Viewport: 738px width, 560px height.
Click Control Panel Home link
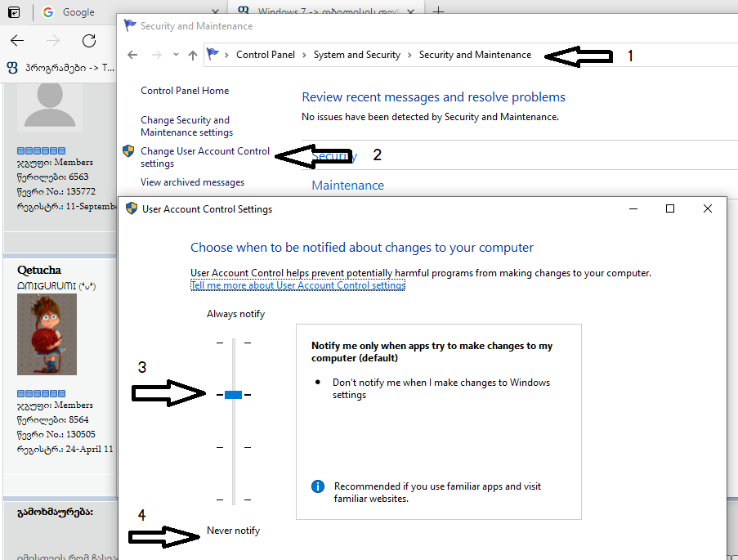coord(185,91)
